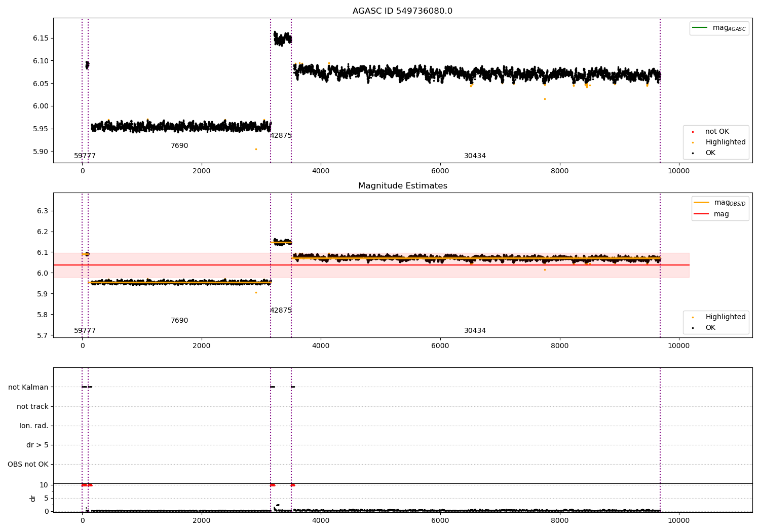Click the 10000 x-axis tick in bottom plot

point(678,520)
